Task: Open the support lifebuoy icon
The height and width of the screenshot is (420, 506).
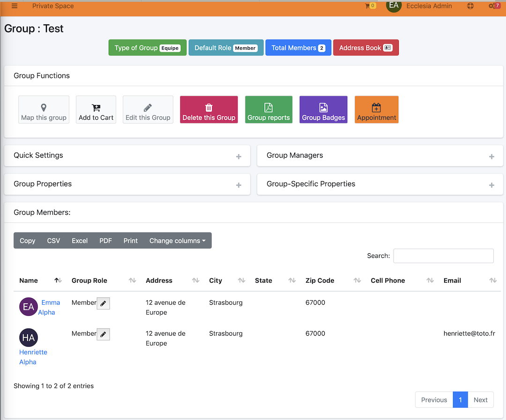Action: [x=470, y=6]
